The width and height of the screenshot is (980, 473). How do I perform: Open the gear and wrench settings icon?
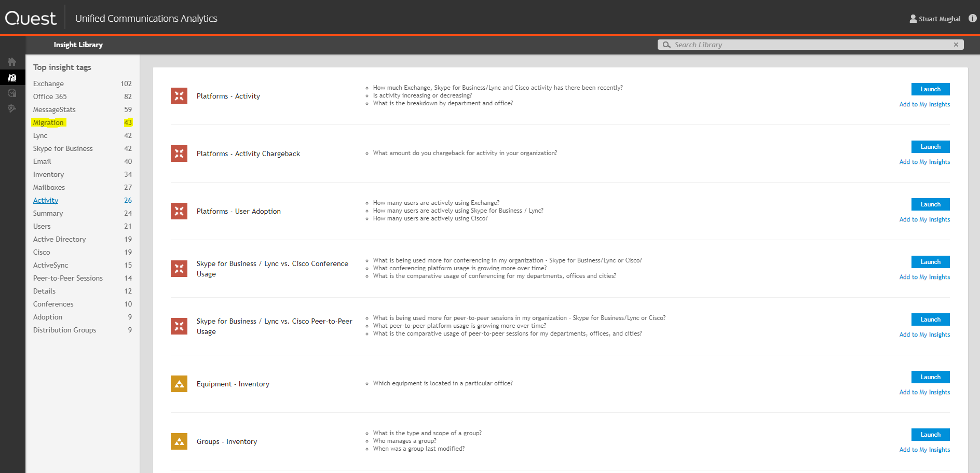tap(12, 108)
